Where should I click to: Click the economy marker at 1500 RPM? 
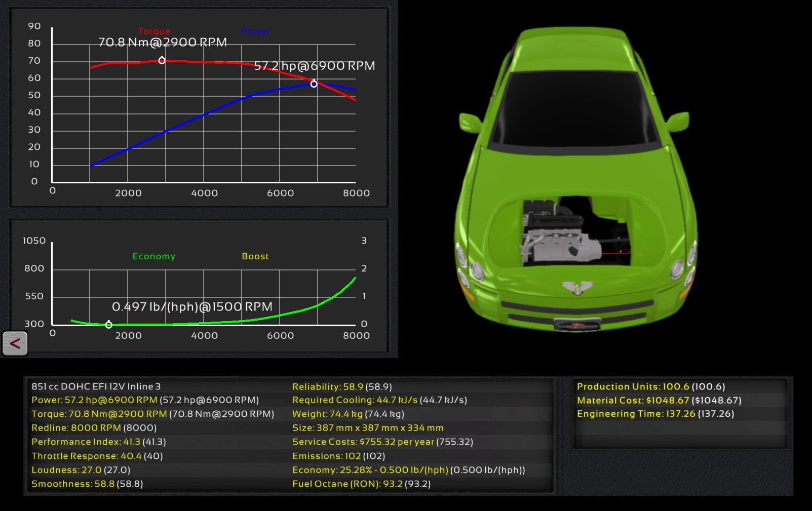(108, 325)
